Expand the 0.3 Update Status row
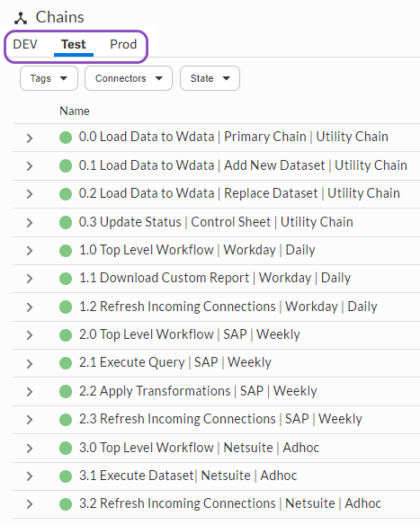 pyautogui.click(x=30, y=223)
